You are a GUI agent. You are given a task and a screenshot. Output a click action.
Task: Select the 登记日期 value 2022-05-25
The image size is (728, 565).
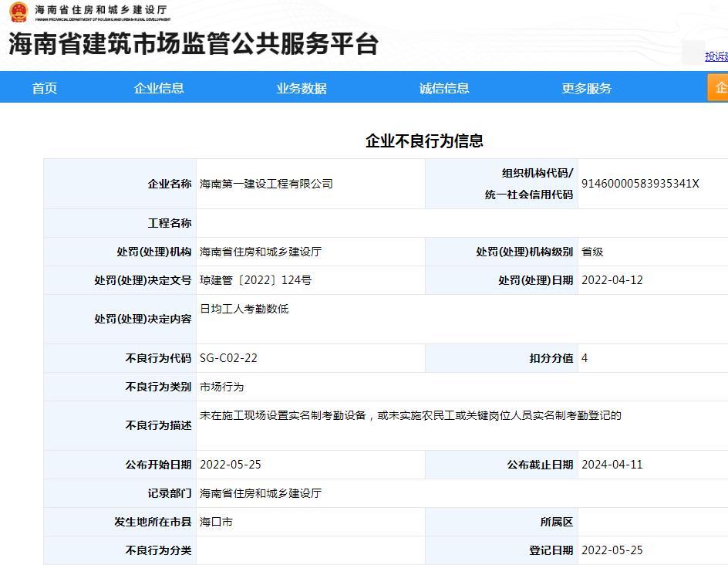tap(612, 550)
